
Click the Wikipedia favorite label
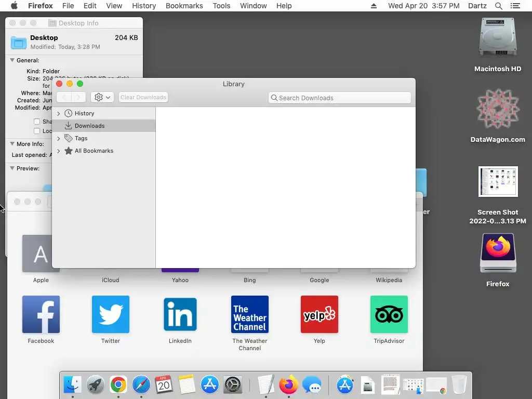click(x=389, y=280)
